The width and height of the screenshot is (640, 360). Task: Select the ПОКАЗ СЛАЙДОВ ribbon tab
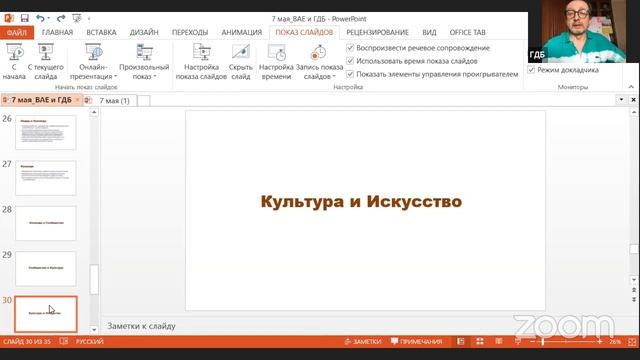304,33
